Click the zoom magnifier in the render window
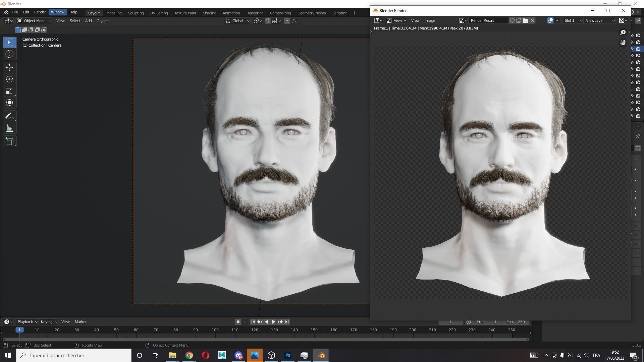The image size is (644, 362). [623, 33]
